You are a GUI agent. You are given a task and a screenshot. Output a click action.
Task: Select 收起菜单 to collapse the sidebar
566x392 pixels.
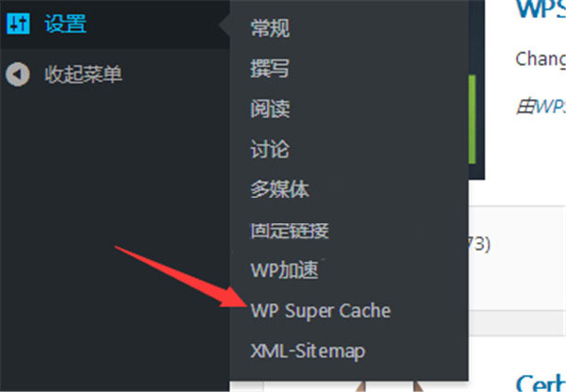pyautogui.click(x=83, y=74)
